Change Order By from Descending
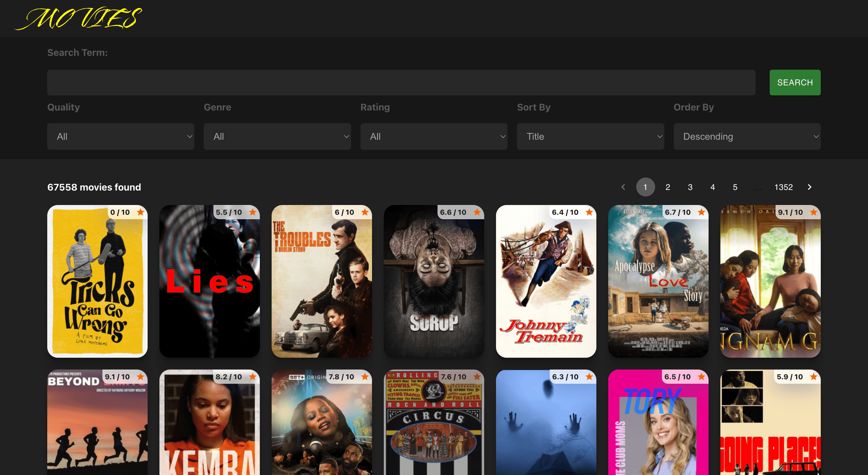Screen dimensions: 868x475 747,136
